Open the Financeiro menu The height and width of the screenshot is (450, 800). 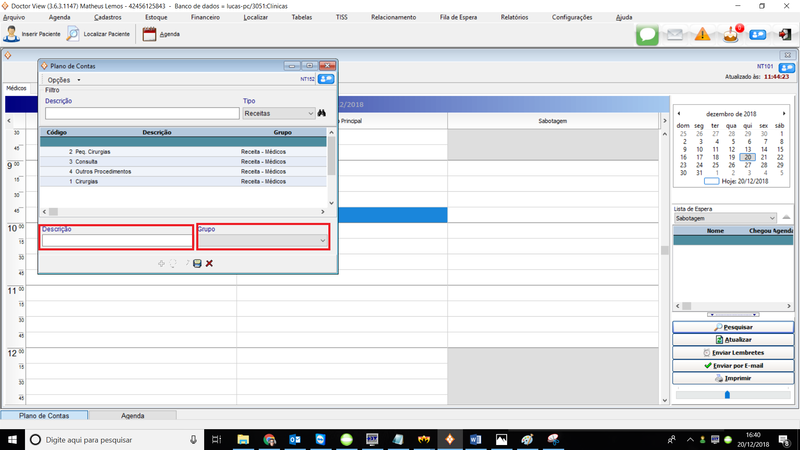tap(205, 18)
